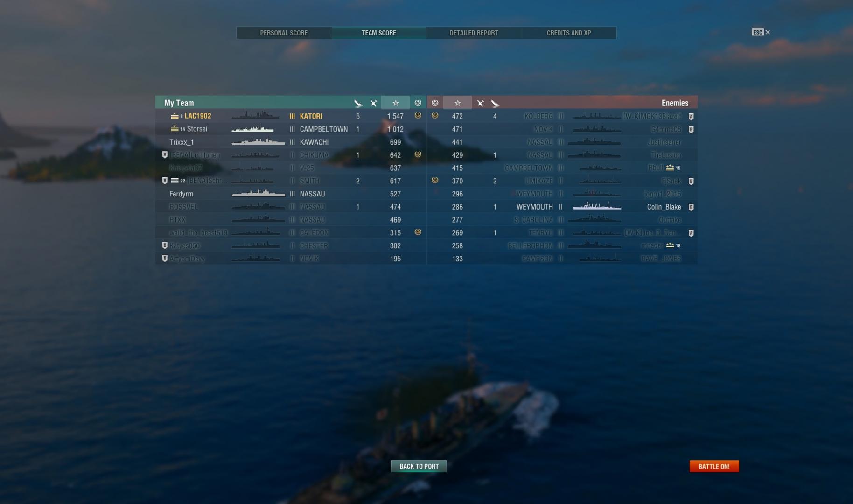Click the Back to Port button
Screen dimensions: 853x504
click(x=419, y=466)
